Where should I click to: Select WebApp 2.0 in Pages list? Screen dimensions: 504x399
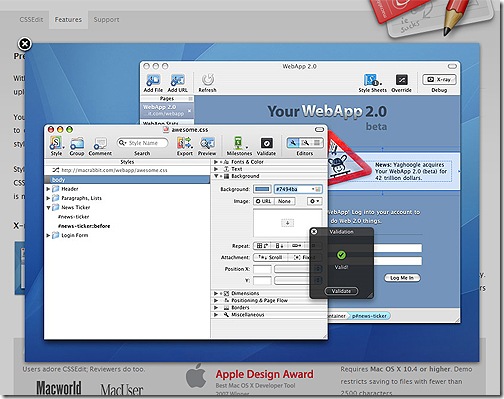[x=167, y=110]
